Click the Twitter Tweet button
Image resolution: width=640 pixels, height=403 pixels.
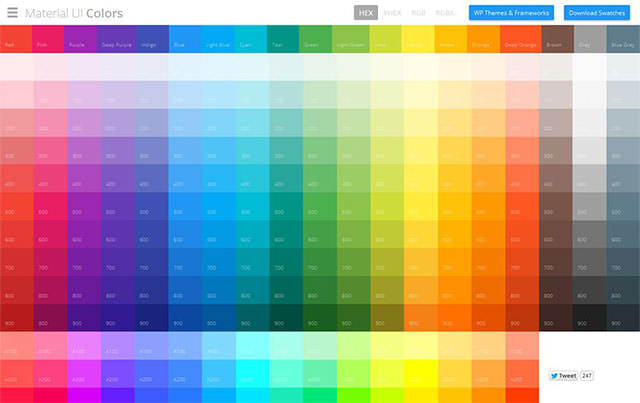[x=564, y=376]
